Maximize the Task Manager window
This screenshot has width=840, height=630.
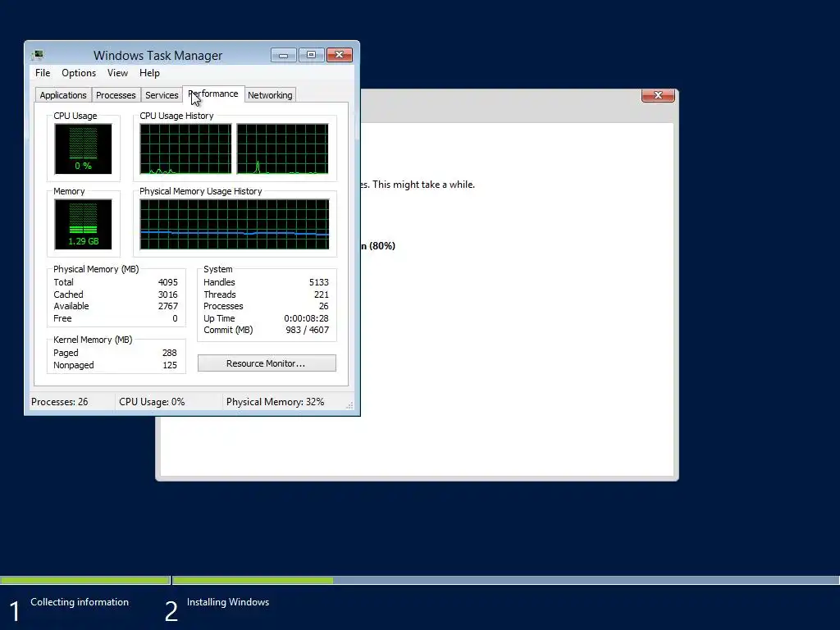311,55
